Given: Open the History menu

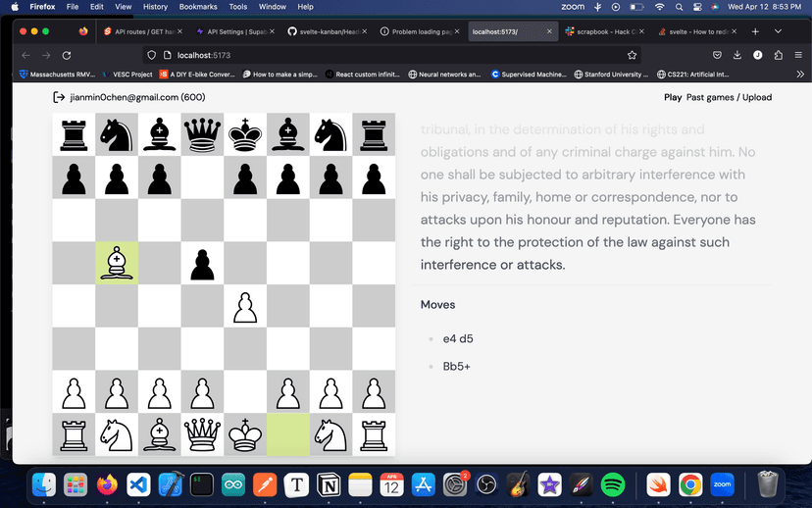Looking at the screenshot, I should 155,7.
